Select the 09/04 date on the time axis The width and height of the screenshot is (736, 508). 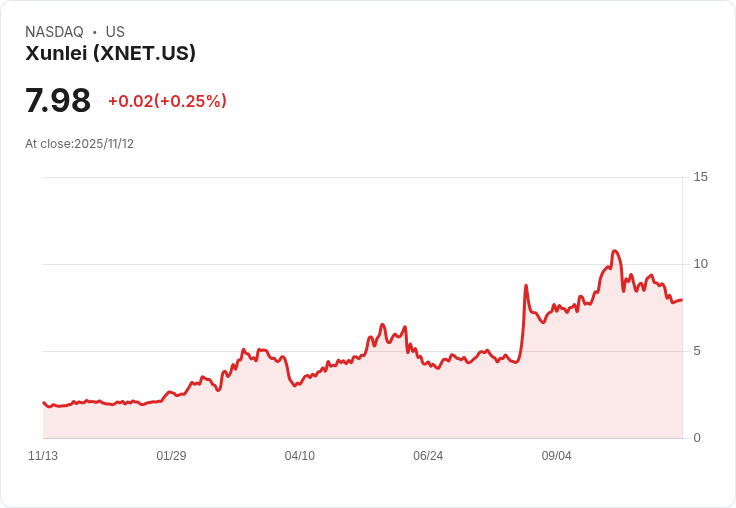[557, 456]
